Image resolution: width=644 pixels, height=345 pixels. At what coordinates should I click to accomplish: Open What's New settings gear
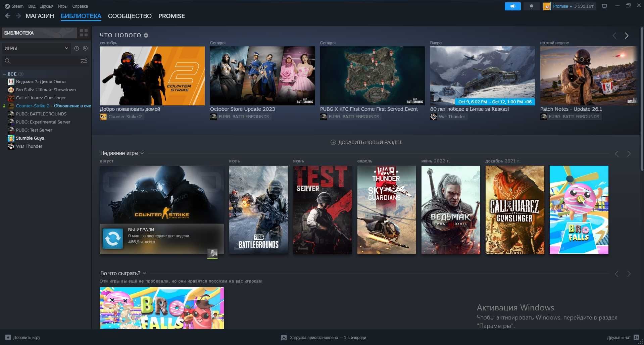point(146,35)
